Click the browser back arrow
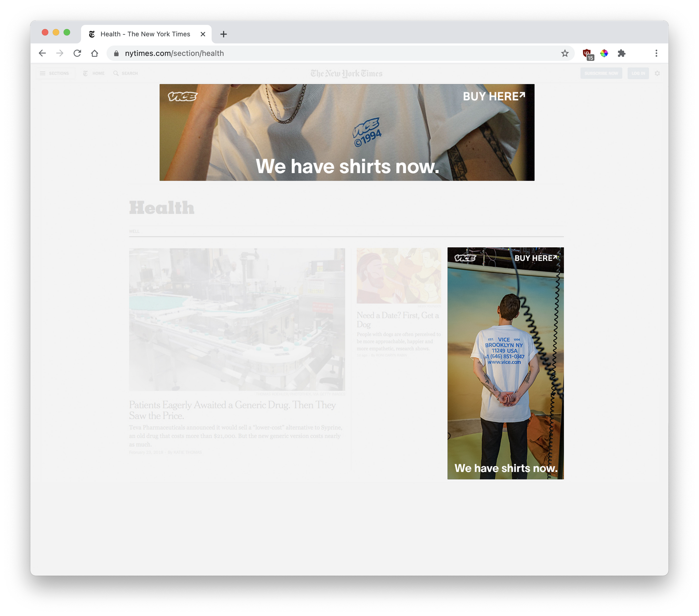 42,53
